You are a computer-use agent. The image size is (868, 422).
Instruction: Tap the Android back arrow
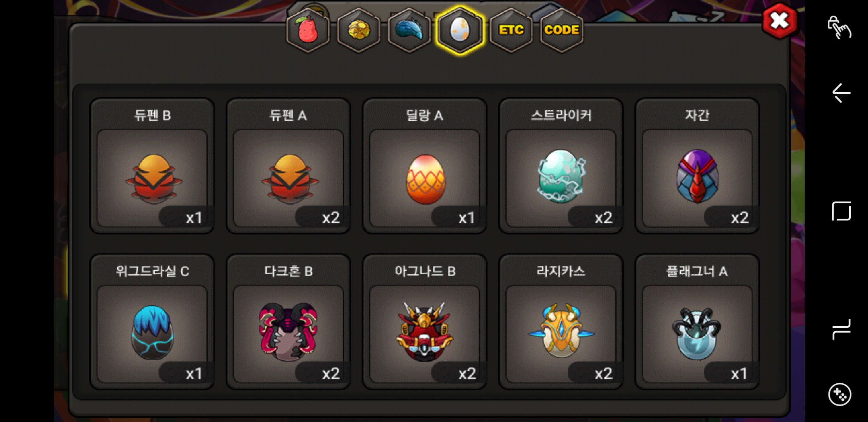pyautogui.click(x=841, y=93)
